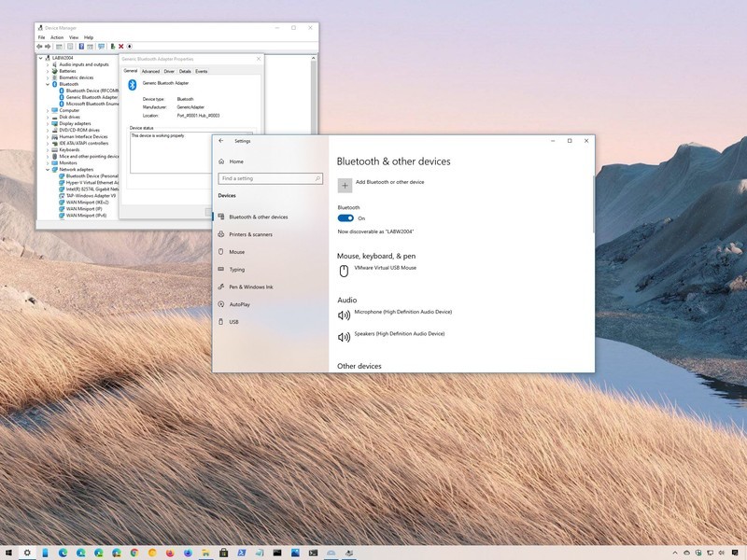Collapse the LABW2004 root node
The image size is (747, 560).
(41, 58)
